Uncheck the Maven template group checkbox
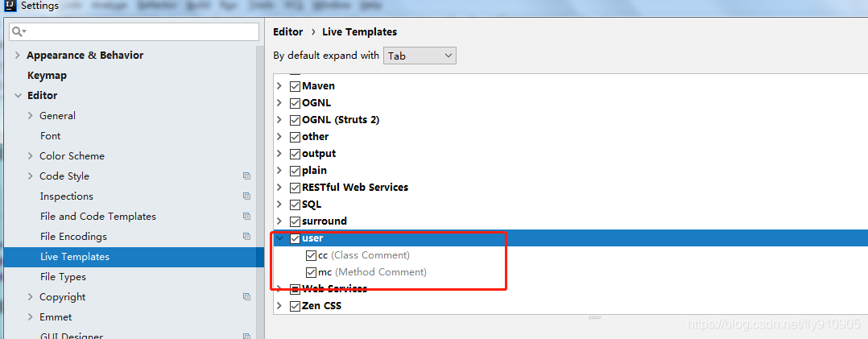This screenshot has width=868, height=339. [295, 86]
